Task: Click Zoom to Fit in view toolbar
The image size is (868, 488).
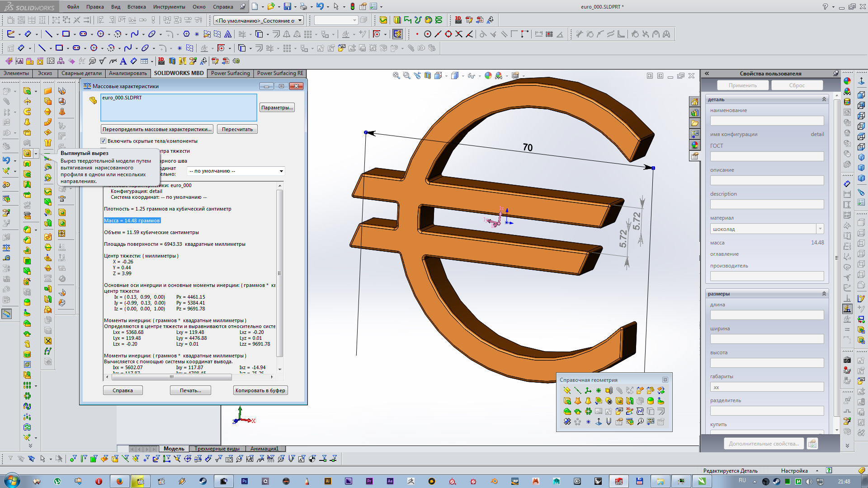Action: click(x=396, y=76)
